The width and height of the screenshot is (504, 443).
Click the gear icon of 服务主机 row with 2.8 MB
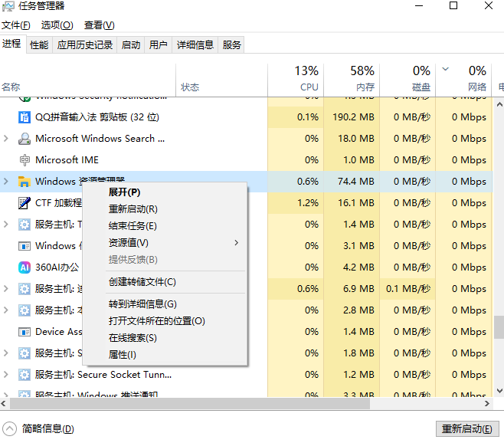[x=25, y=310]
